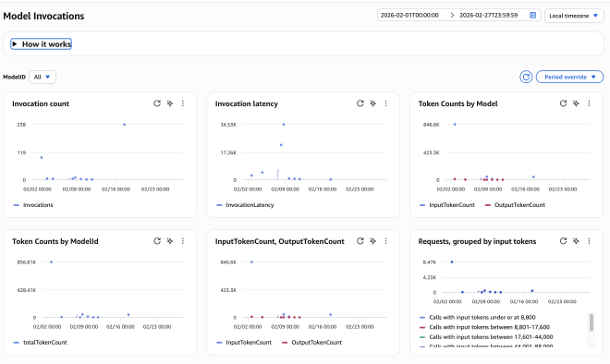Toggle InputTokenCount legend in Token Counts by Model
The height and width of the screenshot is (364, 610).
click(447, 205)
